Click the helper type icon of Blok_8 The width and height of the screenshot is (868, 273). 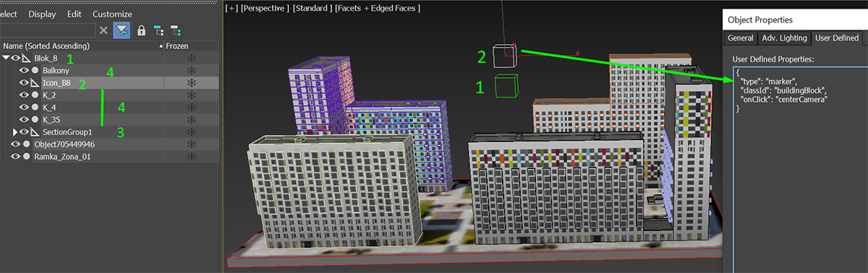tap(25, 58)
